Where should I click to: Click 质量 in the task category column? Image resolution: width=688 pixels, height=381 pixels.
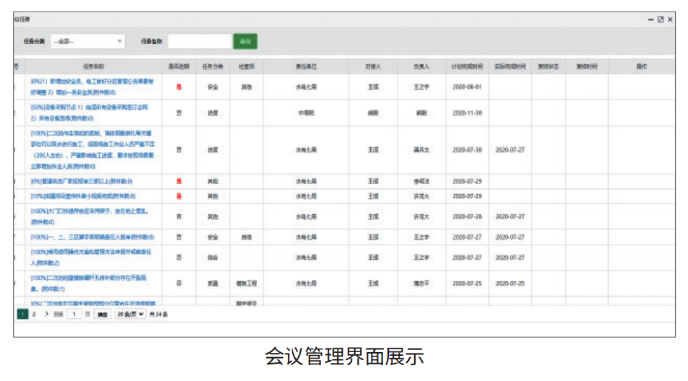coord(213,284)
